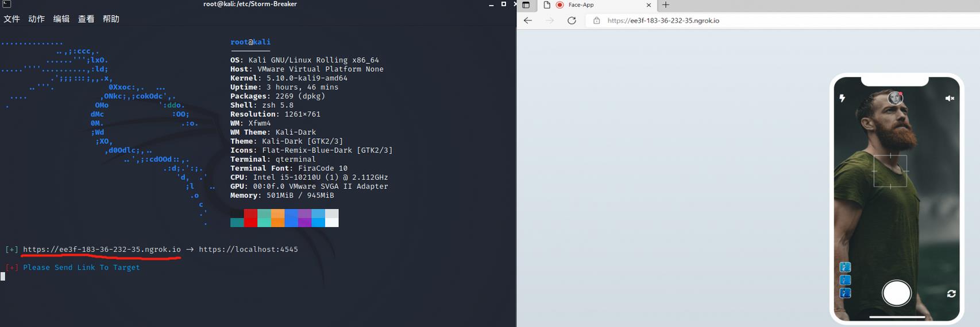Tap the round profile avatar at phone top

click(895, 98)
